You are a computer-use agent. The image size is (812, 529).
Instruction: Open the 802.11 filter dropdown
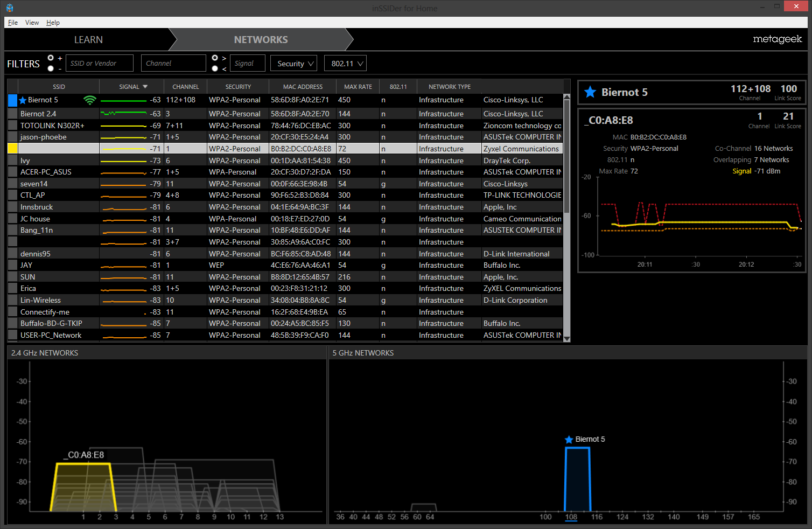[345, 64]
